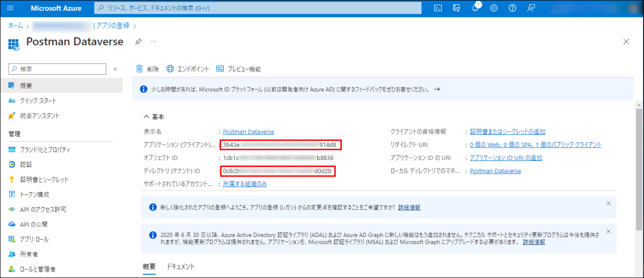Click the feedback banner arrow
This screenshot has width=644, height=278.
coord(437,90)
